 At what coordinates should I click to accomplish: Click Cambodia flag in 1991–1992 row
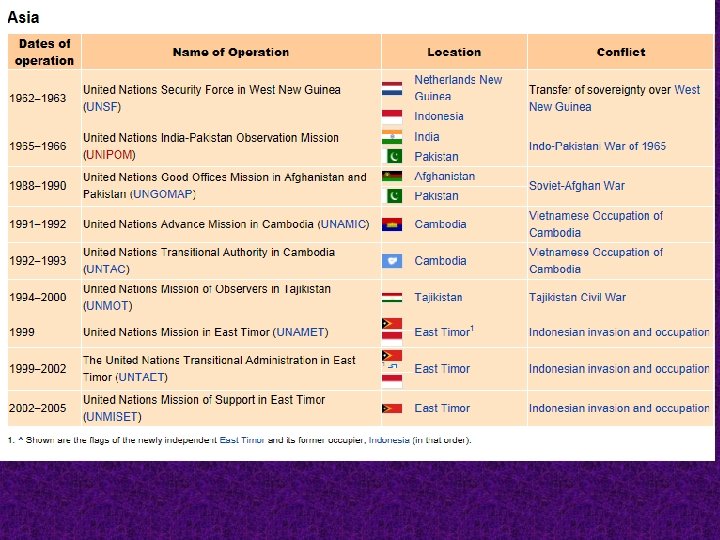392,225
